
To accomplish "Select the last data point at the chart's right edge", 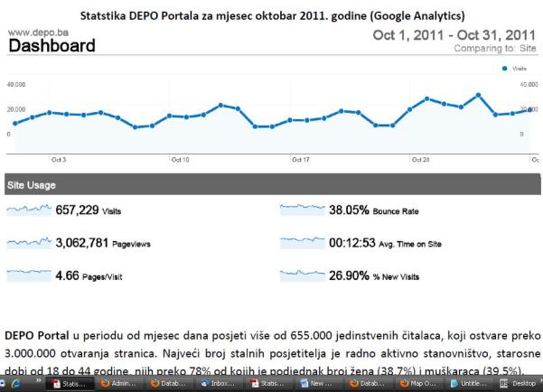I will pos(529,110).
